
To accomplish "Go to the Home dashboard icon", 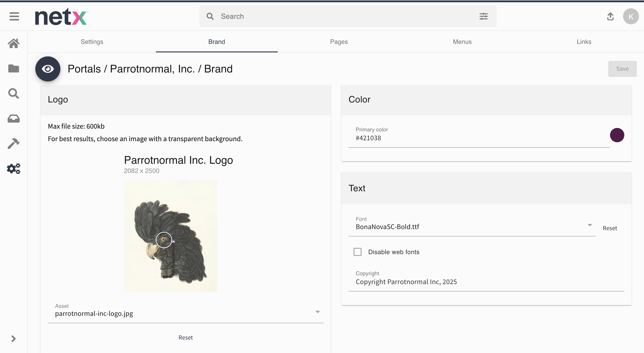I will [x=13, y=43].
